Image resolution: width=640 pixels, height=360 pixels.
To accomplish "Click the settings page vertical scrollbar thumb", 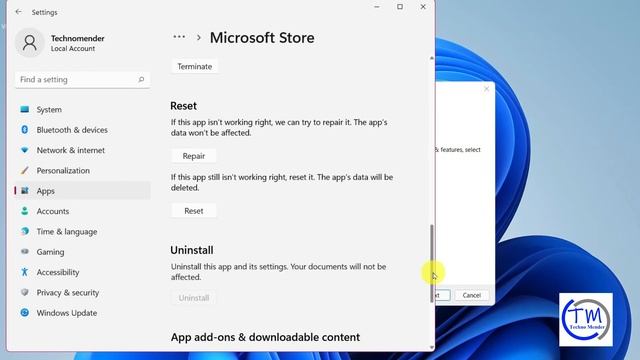I will 432,264.
